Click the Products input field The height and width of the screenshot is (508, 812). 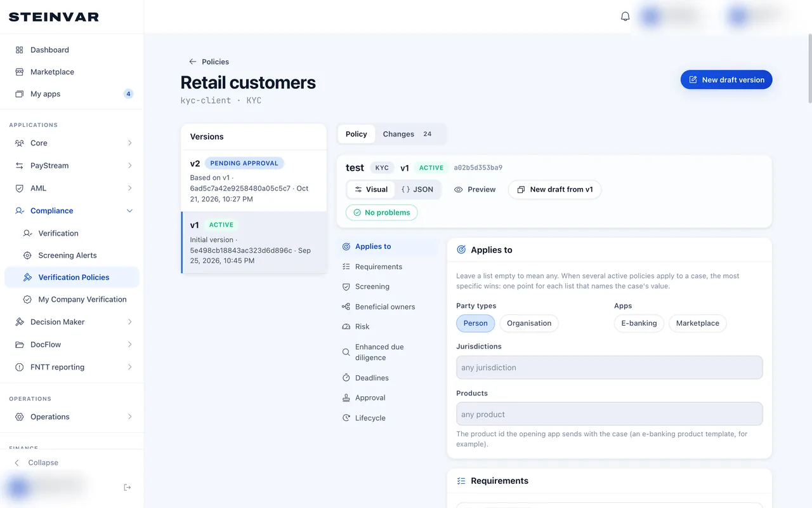609,414
